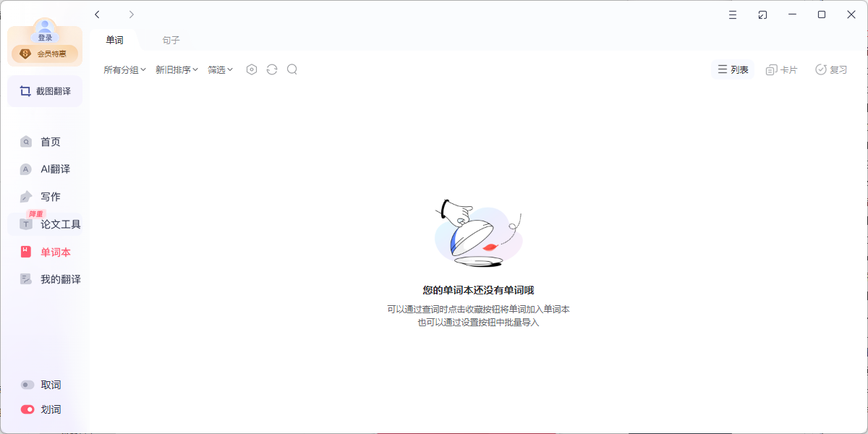Go to 首页 home in sidebar
Viewport: 868px width, 434px height.
point(49,142)
